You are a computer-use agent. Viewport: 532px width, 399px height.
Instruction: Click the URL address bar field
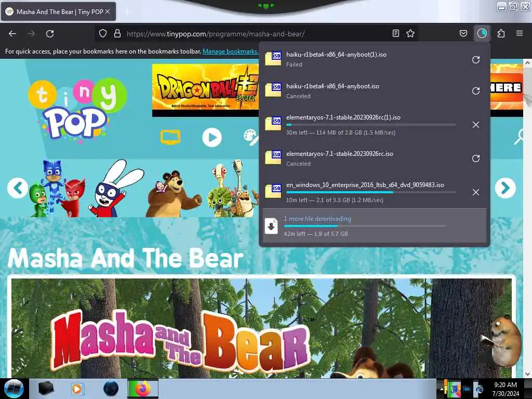click(258, 34)
